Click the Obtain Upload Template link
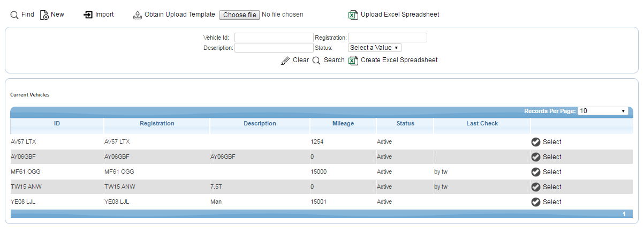The width and height of the screenshot is (644, 231). tap(180, 14)
